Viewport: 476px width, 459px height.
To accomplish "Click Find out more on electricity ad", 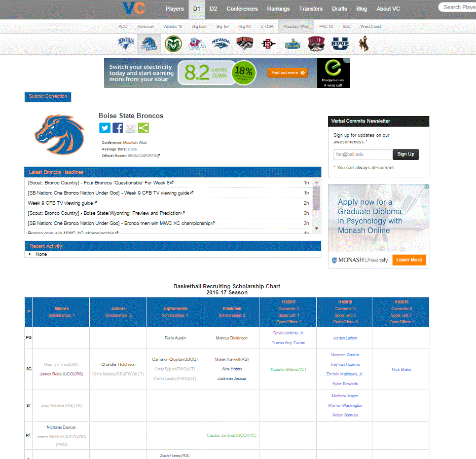I will click(287, 73).
